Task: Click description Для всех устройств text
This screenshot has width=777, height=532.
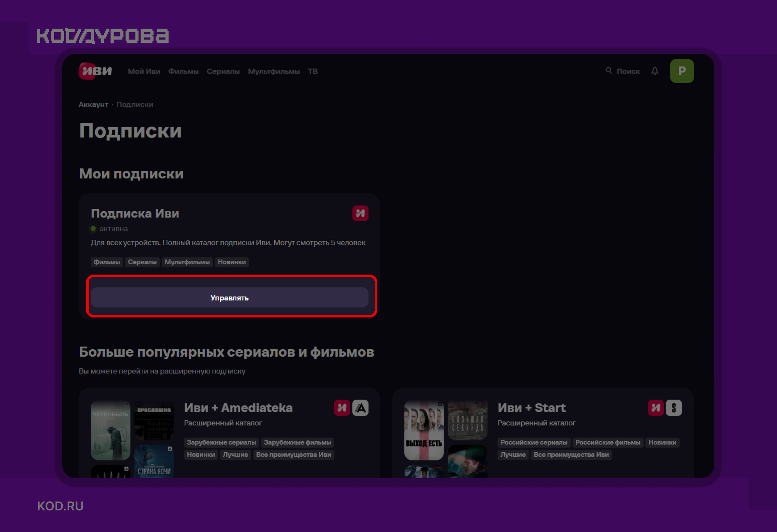Action: 228,243
